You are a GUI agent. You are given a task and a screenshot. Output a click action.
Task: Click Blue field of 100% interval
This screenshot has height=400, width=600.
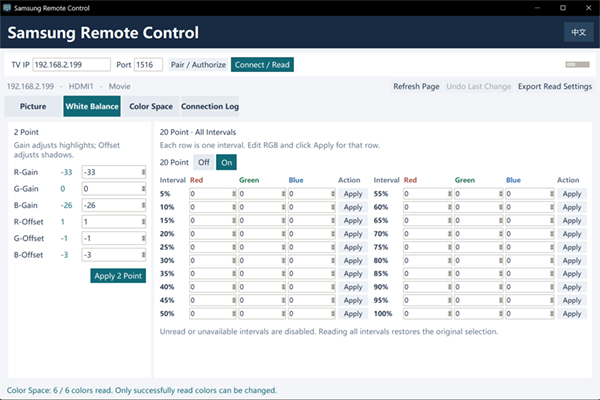[x=530, y=314]
